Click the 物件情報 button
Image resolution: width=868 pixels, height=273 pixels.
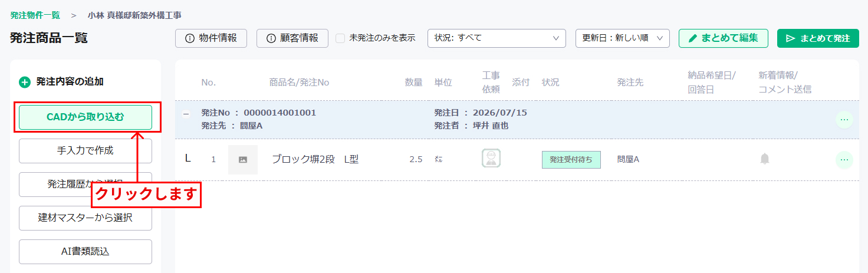(x=211, y=38)
